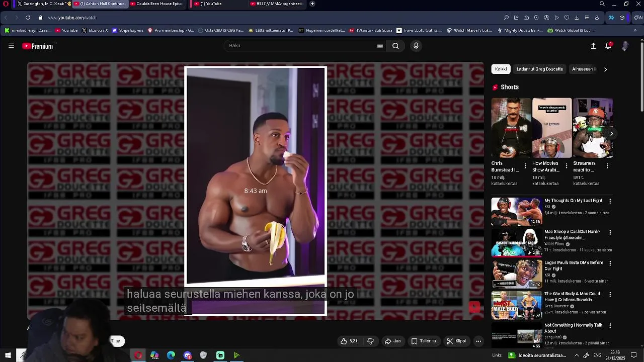
Task: Click the search magnifier button
Action: pos(395,46)
